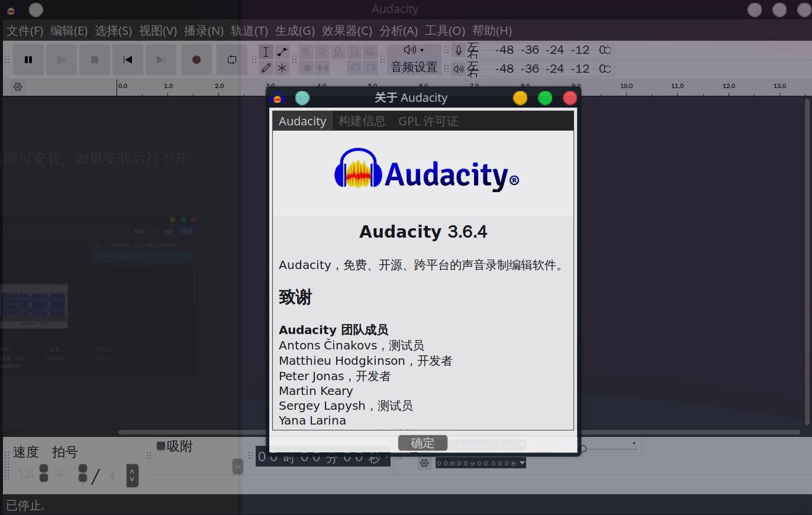Click the Zoom Out magnifier icon
The image size is (812, 515).
322,52
